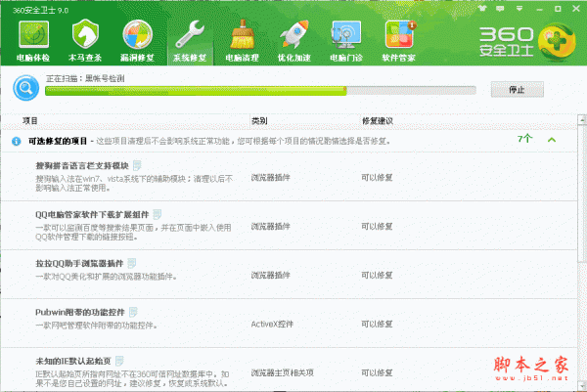The width and height of the screenshot is (587, 392).
Task: Select the 拉拉QQ助手浏览器插件 item title
Action: [x=79, y=264]
